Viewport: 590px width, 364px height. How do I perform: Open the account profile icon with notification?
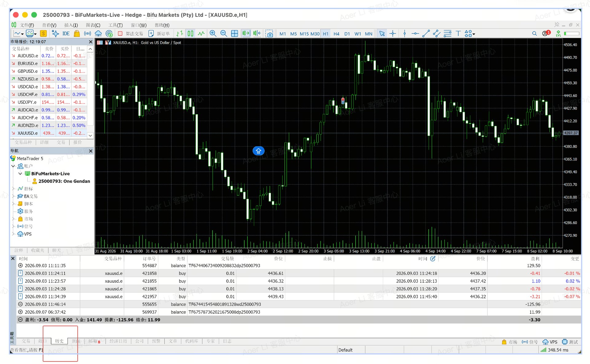(546, 33)
